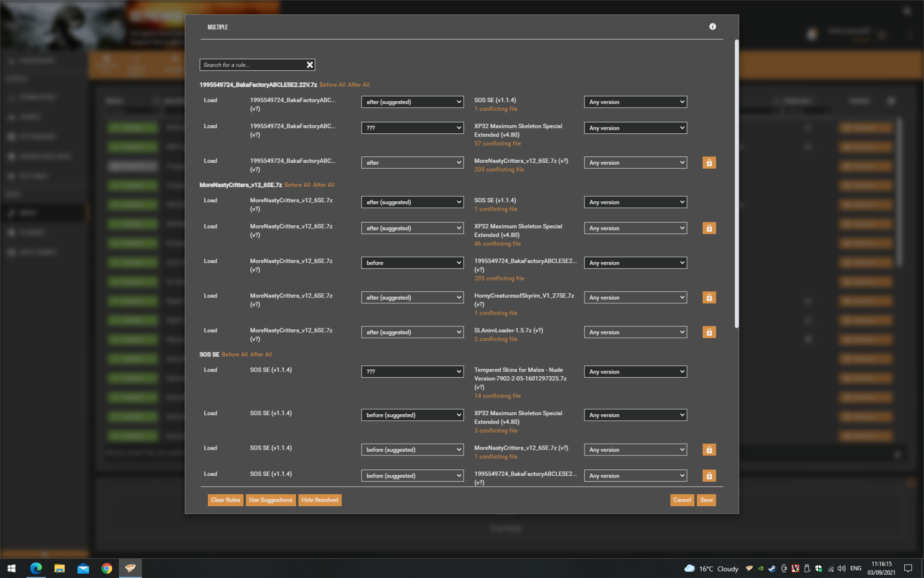924x578 pixels.
Task: Click 'Before All' for MoreNastyCritters_v12_6SE.7z group
Action: tap(297, 185)
